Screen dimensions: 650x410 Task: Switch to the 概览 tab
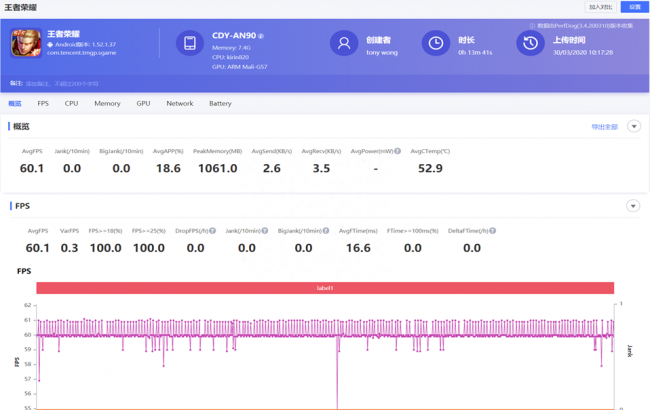tap(15, 104)
